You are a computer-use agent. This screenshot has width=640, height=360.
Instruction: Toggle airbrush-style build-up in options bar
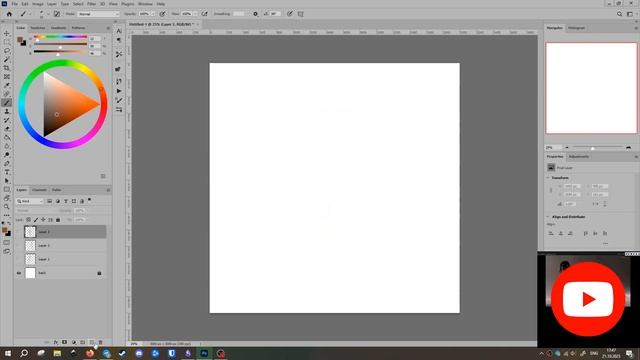[x=204, y=14]
